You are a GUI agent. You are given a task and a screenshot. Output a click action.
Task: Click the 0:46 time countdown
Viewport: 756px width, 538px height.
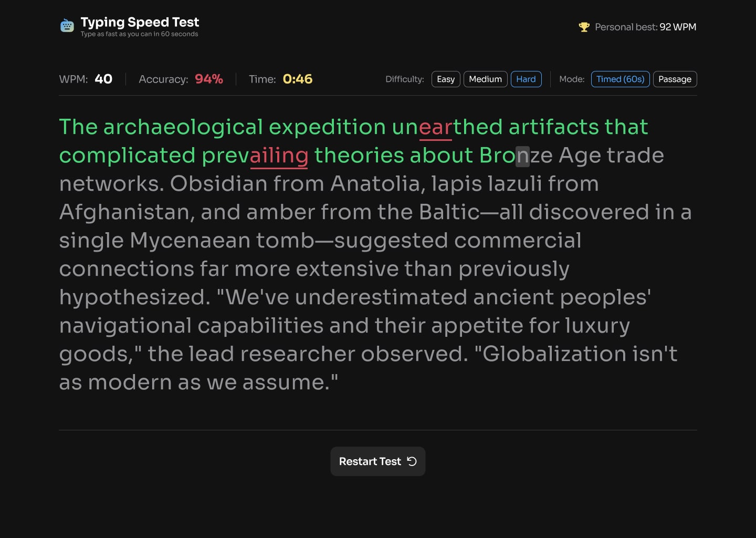coord(297,79)
